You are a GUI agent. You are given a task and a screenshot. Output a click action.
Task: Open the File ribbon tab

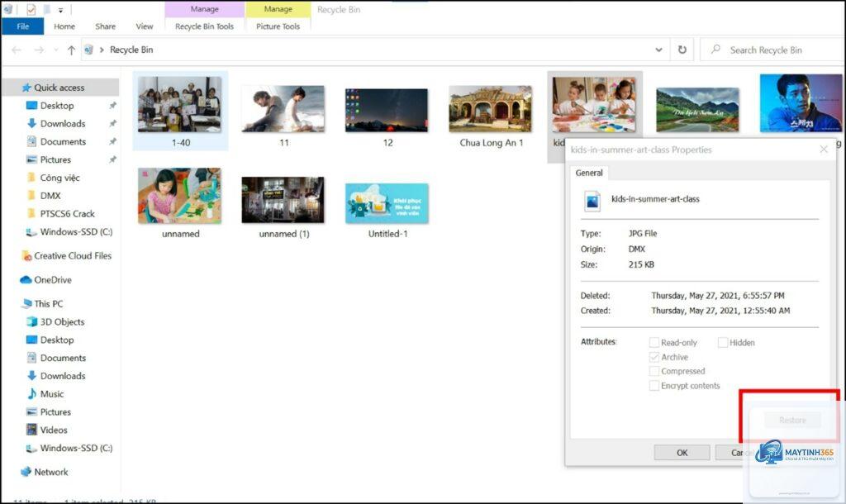[22, 26]
